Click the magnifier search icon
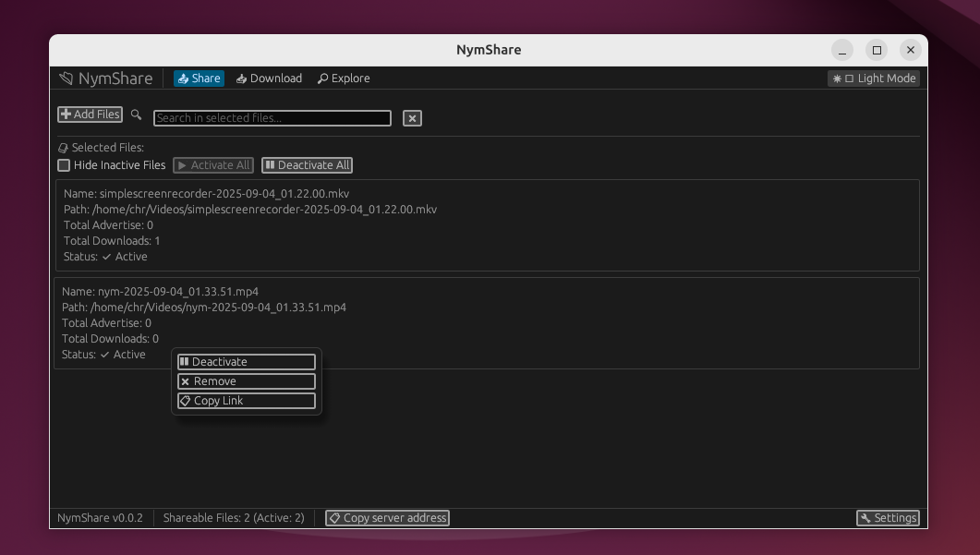The height and width of the screenshot is (555, 980). (137, 115)
